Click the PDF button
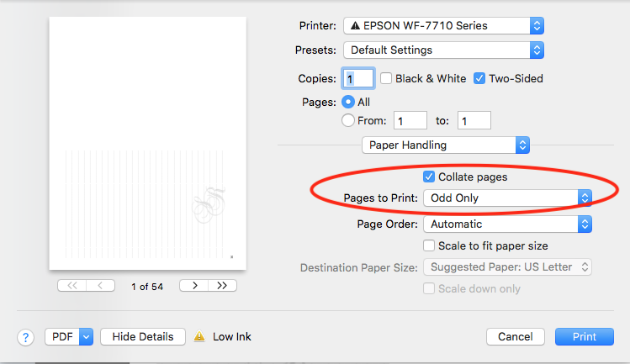The width and height of the screenshot is (630, 364). [62, 337]
